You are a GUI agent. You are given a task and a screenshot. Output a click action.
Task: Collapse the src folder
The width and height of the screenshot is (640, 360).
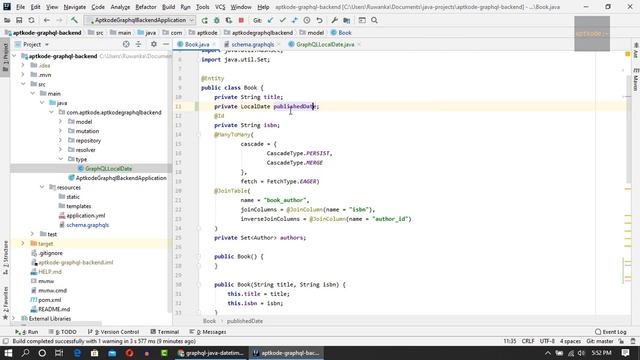(x=23, y=84)
